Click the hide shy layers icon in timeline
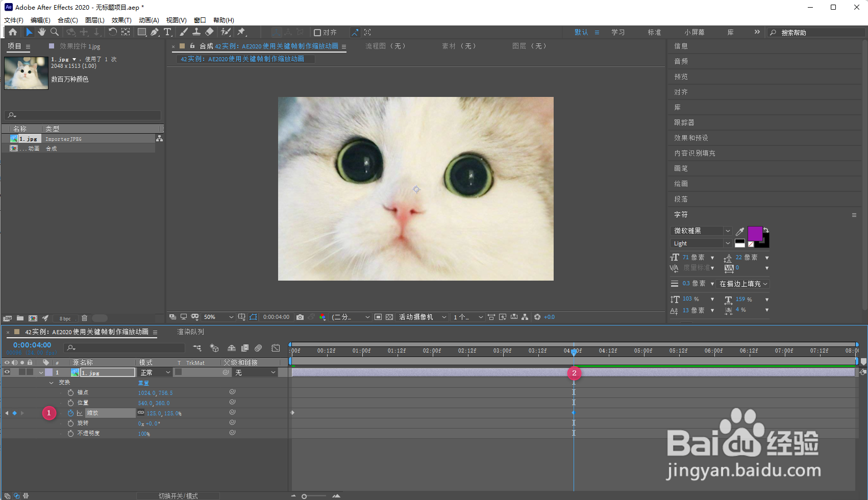This screenshot has width=868, height=500. pyautogui.click(x=232, y=348)
